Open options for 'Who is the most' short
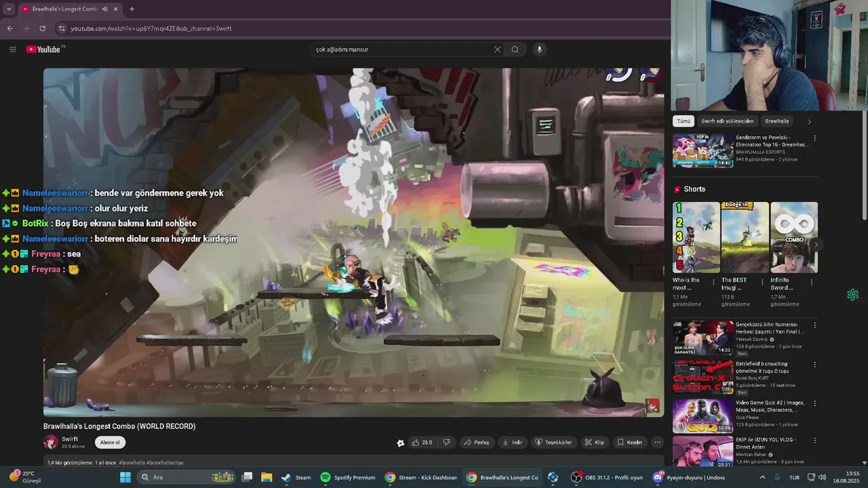Viewport: 868px width, 488px height. pyautogui.click(x=713, y=281)
